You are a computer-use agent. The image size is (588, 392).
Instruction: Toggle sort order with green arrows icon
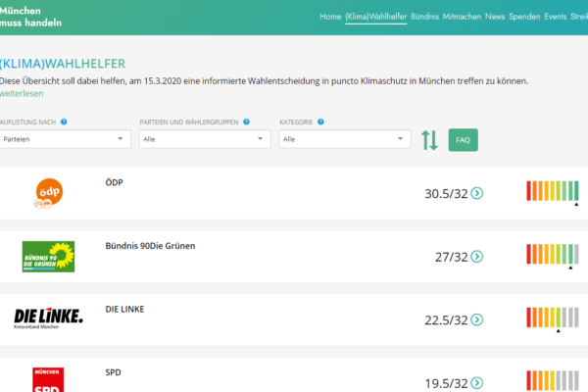[429, 140]
